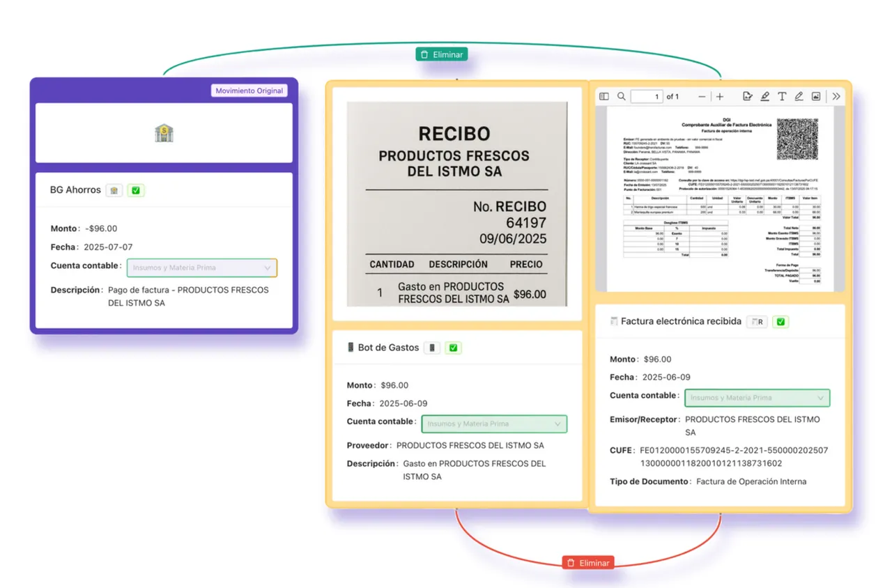This screenshot has height=588, width=892.
Task: Toggle the green check beside Bot de Gastos
Action: (x=454, y=348)
